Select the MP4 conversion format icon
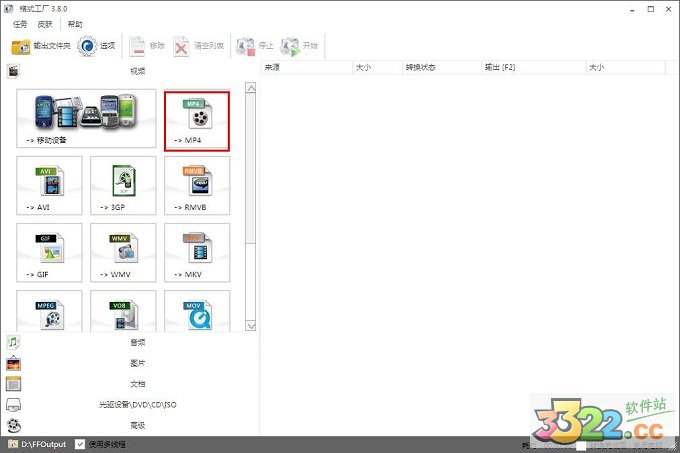 (x=197, y=120)
